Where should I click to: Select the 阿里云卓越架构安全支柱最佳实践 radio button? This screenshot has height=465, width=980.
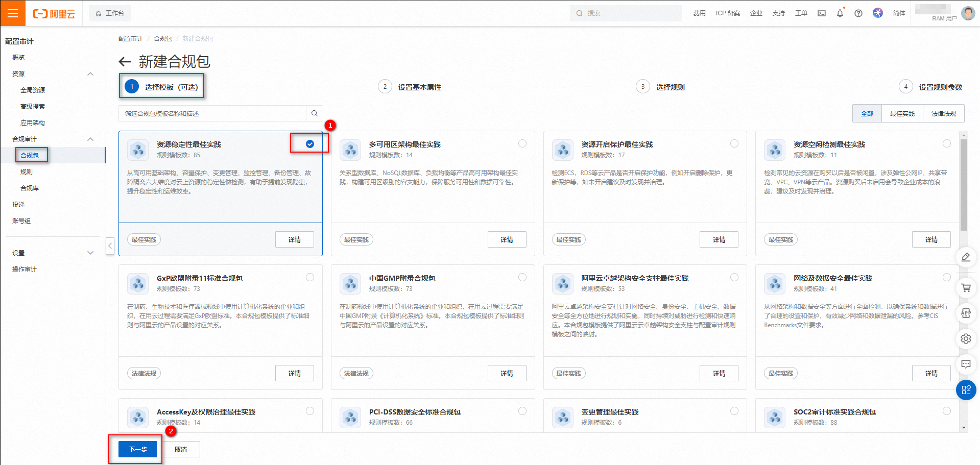click(734, 277)
